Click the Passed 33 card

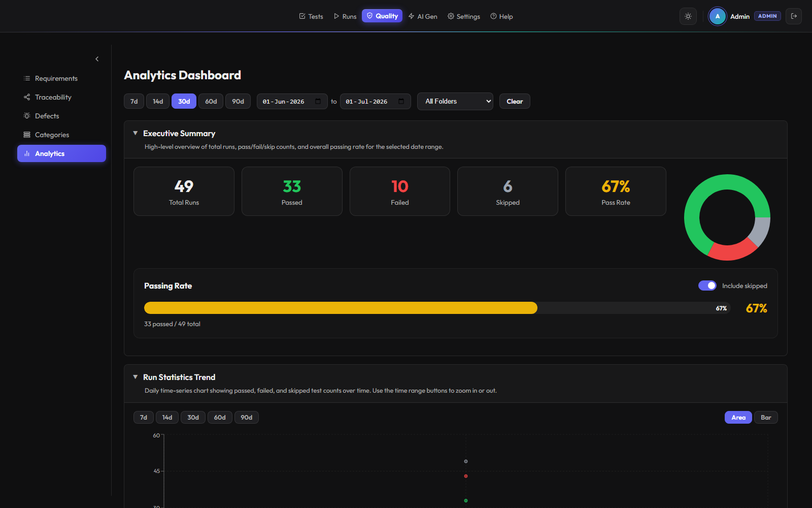[x=292, y=192]
